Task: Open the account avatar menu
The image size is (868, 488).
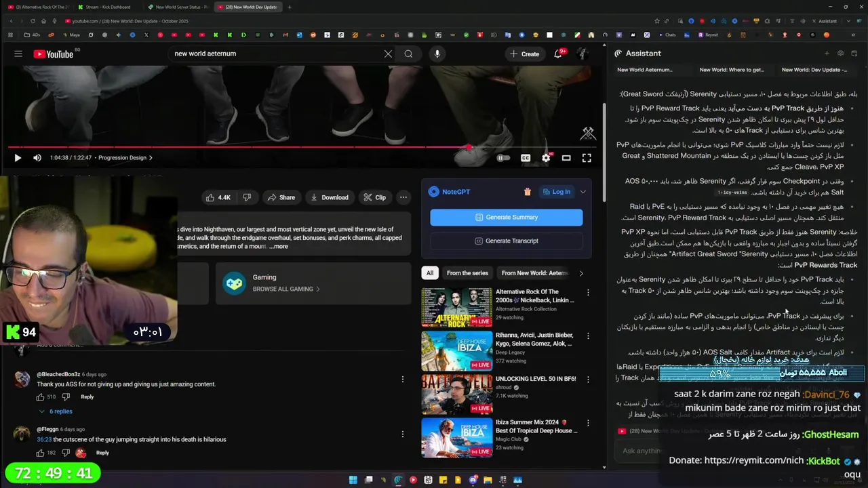Action: [x=583, y=54]
